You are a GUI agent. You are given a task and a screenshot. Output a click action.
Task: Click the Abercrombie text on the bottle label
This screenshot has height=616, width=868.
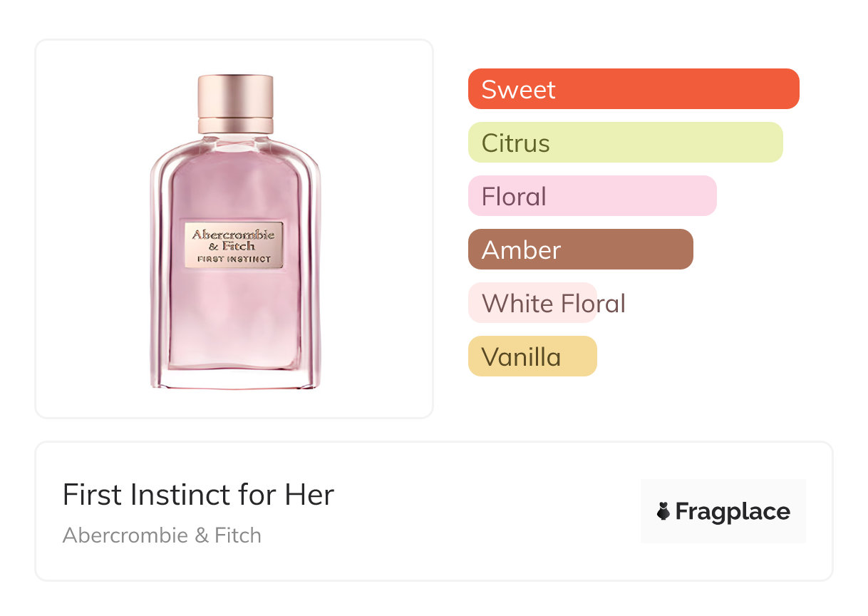234,234
